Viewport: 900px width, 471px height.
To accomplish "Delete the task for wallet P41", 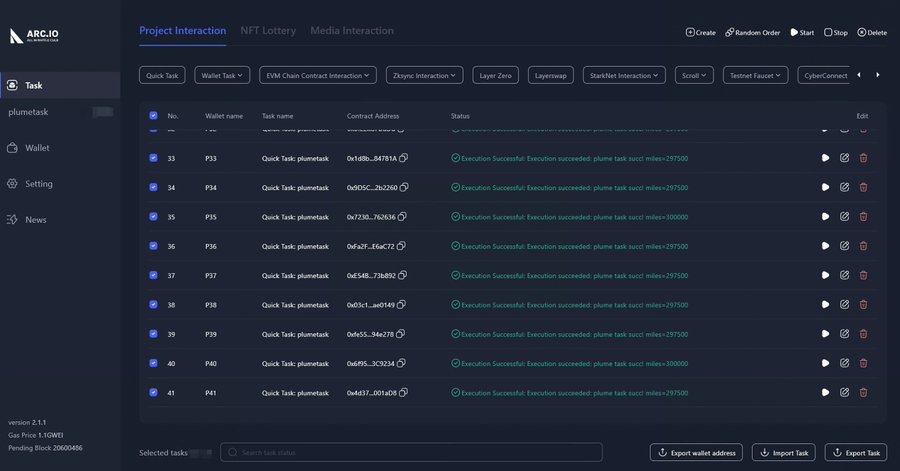I will tap(864, 393).
